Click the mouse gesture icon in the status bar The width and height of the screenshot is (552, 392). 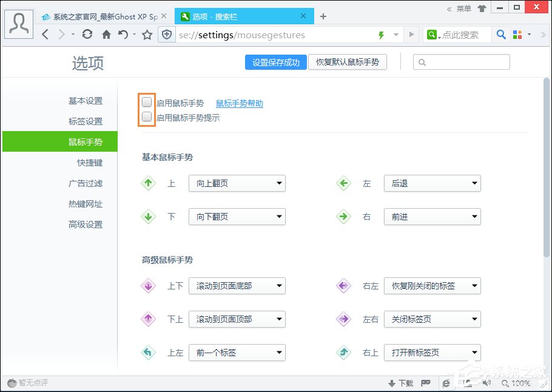[426, 383]
